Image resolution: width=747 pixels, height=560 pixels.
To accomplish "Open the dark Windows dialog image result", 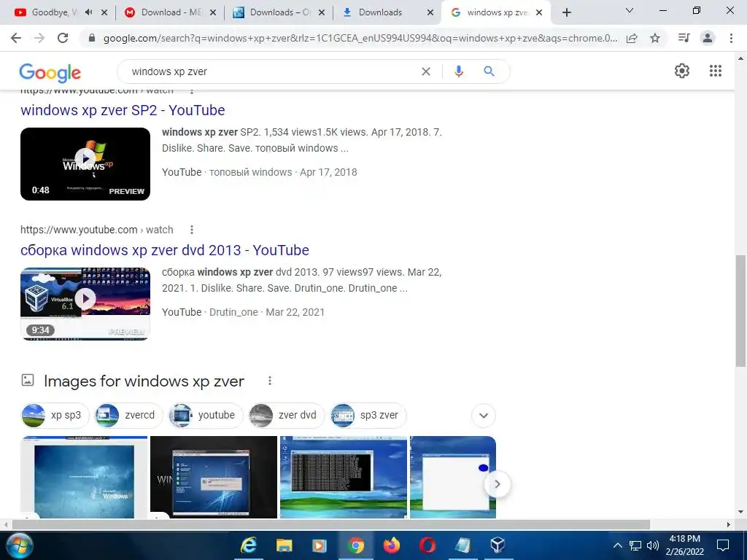I will [x=214, y=477].
